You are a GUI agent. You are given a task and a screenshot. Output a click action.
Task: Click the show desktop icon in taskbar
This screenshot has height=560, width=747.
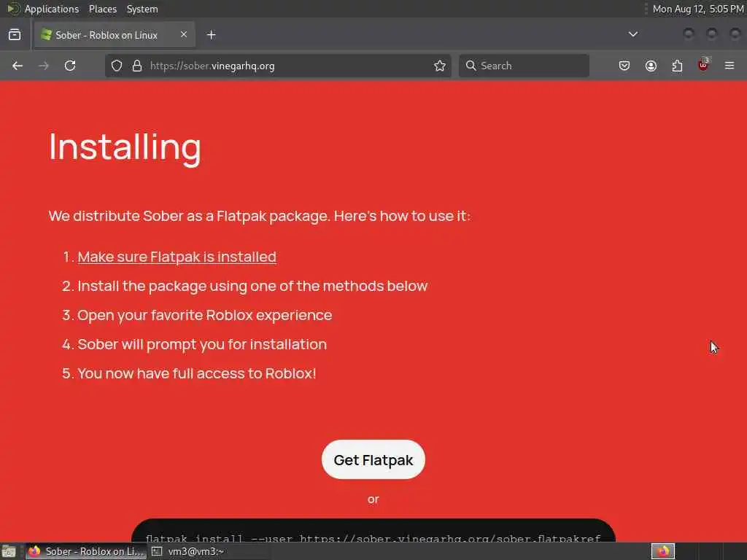click(x=9, y=551)
